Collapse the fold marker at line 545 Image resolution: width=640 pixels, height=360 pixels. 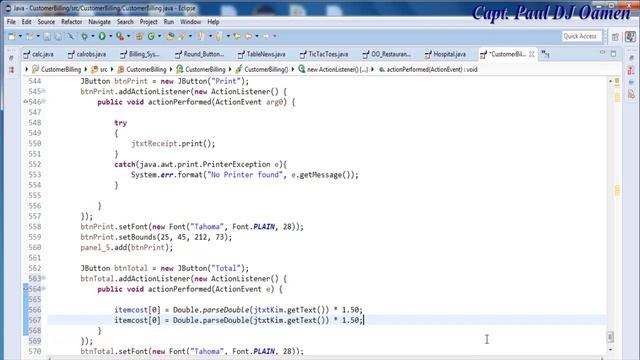44,91
